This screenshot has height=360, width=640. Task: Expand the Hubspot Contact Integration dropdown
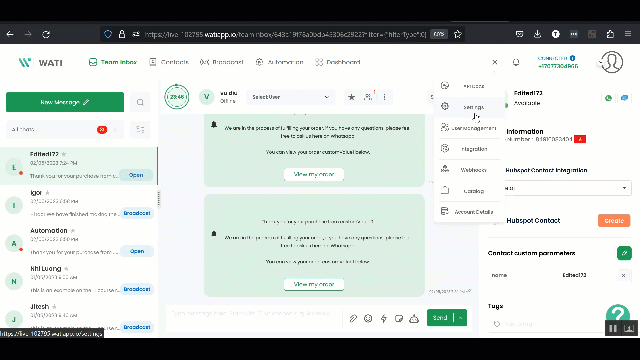point(567,188)
